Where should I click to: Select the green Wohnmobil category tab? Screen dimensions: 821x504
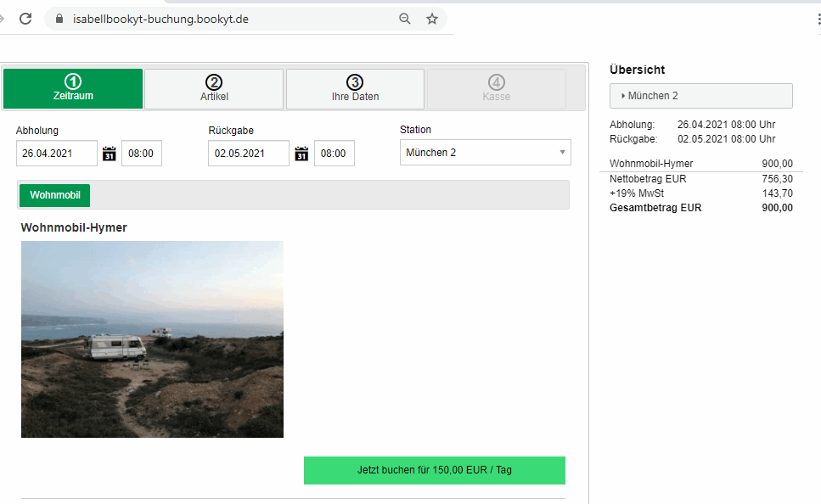tap(54, 195)
